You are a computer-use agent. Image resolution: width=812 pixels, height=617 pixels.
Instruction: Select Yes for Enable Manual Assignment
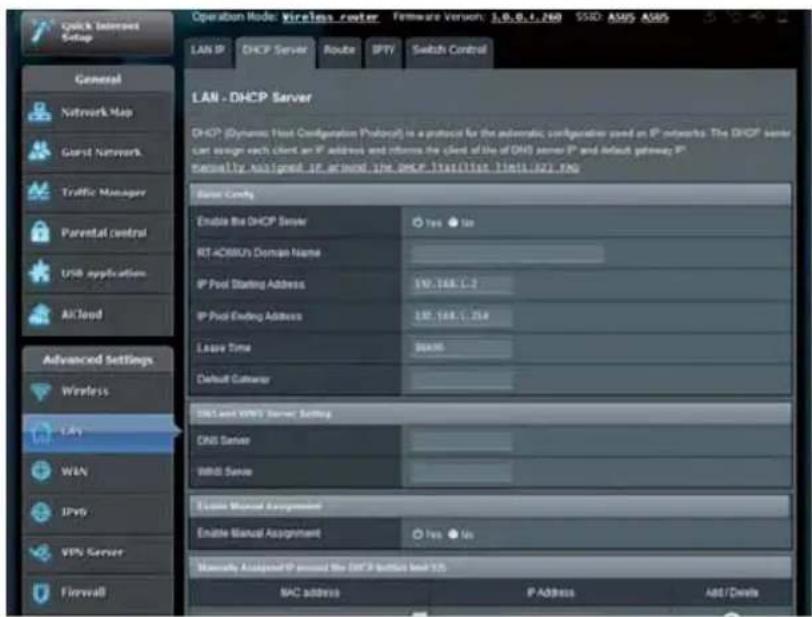(x=417, y=534)
